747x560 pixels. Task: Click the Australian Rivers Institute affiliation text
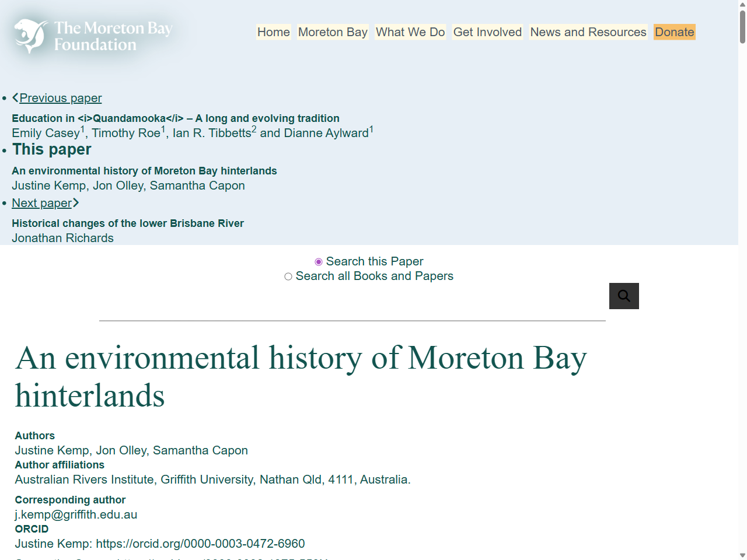point(213,480)
